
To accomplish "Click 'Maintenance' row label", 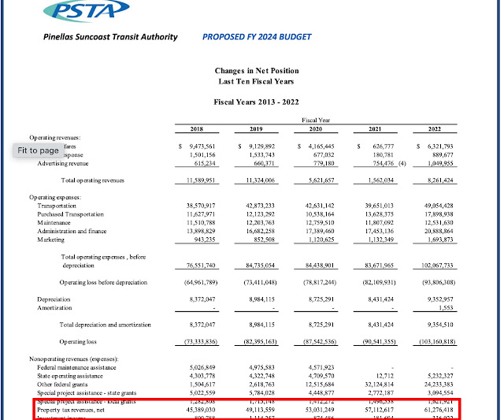I will tap(54, 222).
